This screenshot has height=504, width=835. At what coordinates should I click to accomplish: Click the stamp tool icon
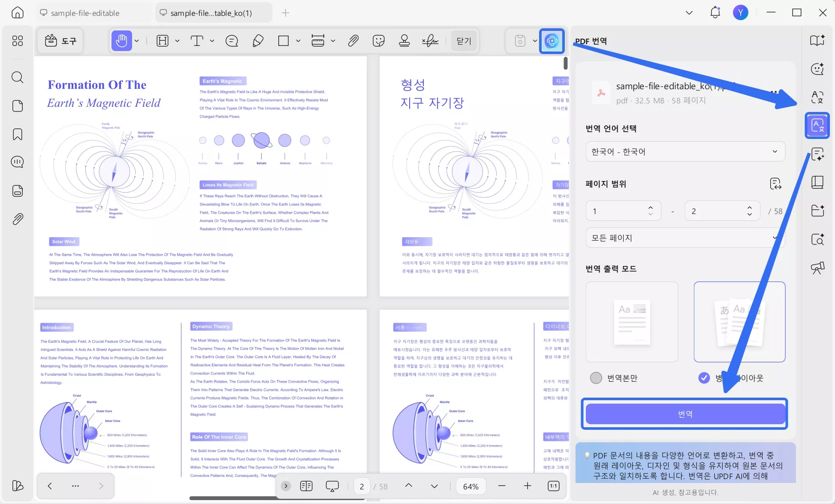coord(404,41)
